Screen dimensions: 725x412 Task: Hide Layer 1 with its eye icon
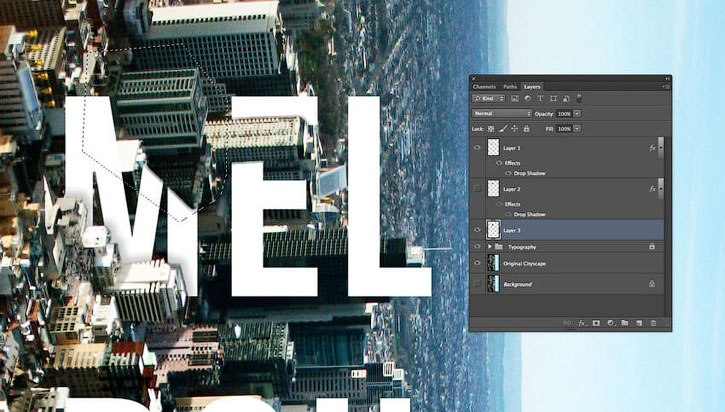pyautogui.click(x=477, y=148)
